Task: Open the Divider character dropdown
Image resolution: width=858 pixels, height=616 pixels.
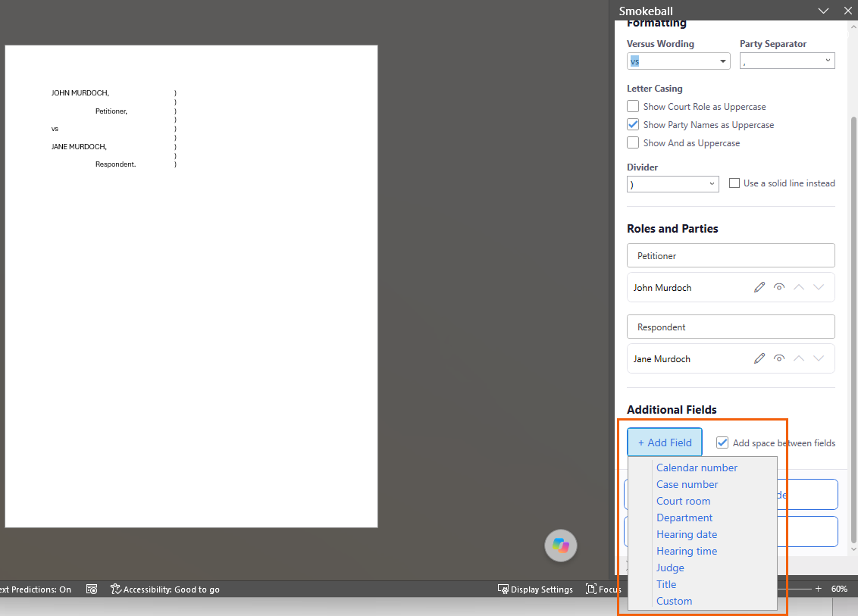Action: pyautogui.click(x=672, y=184)
